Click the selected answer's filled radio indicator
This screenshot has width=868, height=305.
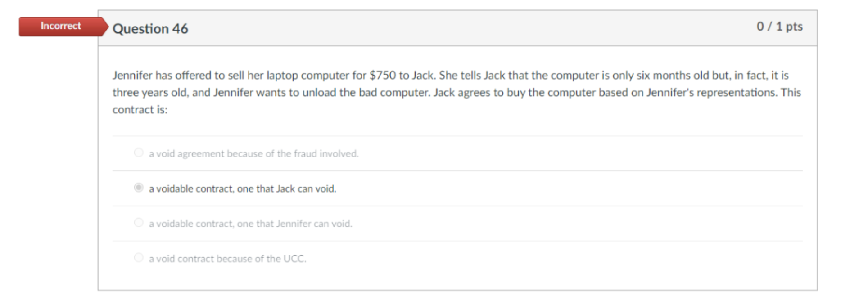(139, 188)
